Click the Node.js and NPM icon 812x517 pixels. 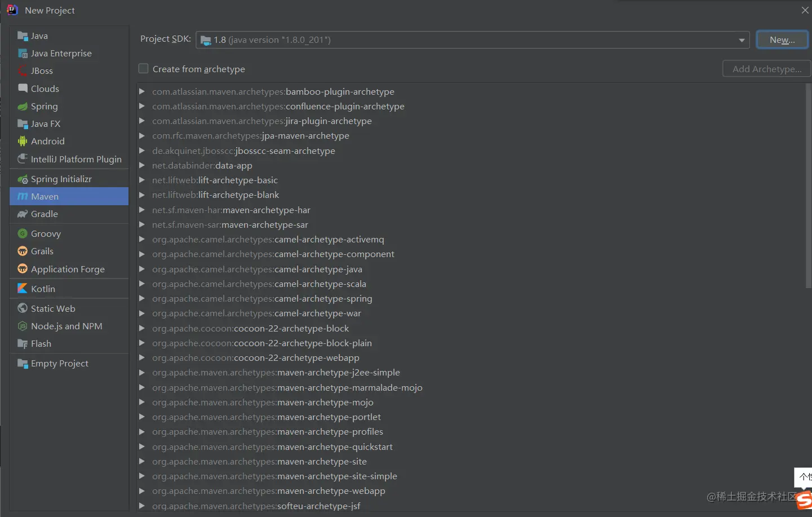coord(23,326)
